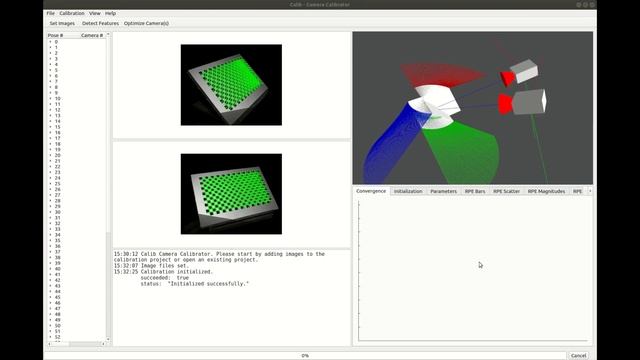
Task: Open the View menu
Action: (95, 13)
